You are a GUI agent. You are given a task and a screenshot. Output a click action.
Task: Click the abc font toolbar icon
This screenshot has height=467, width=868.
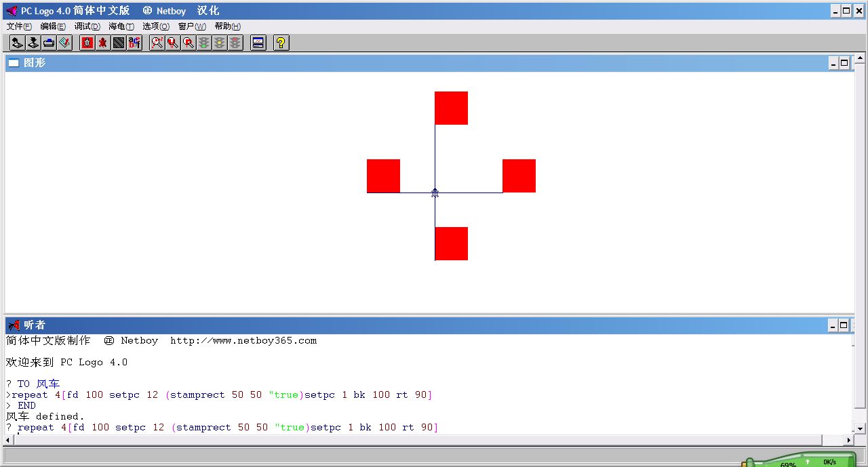click(x=134, y=43)
